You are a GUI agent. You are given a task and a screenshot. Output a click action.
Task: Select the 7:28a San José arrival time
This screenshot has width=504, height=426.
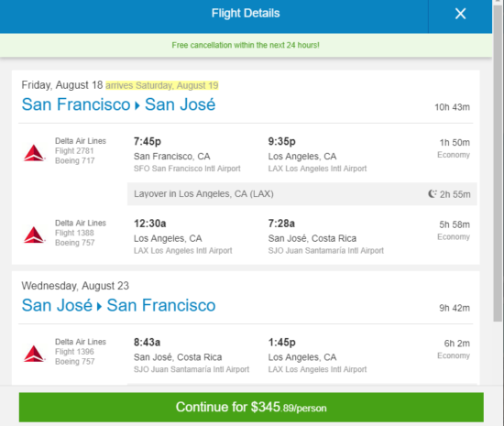[x=281, y=224]
